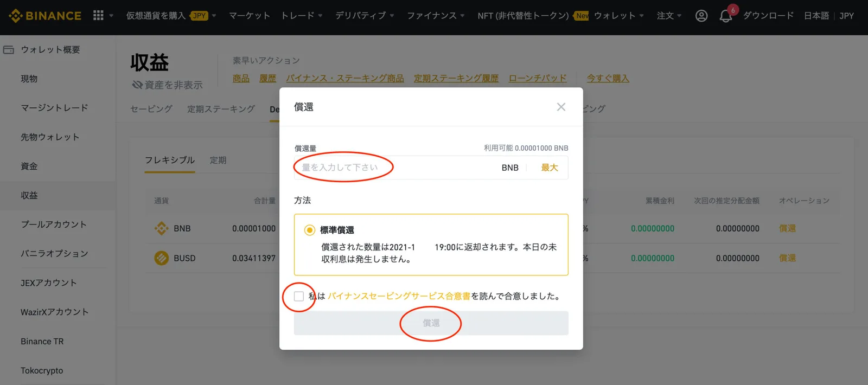Viewport: 868px width, 385px height.
Task: Open the user profile icon
Action: (x=701, y=16)
